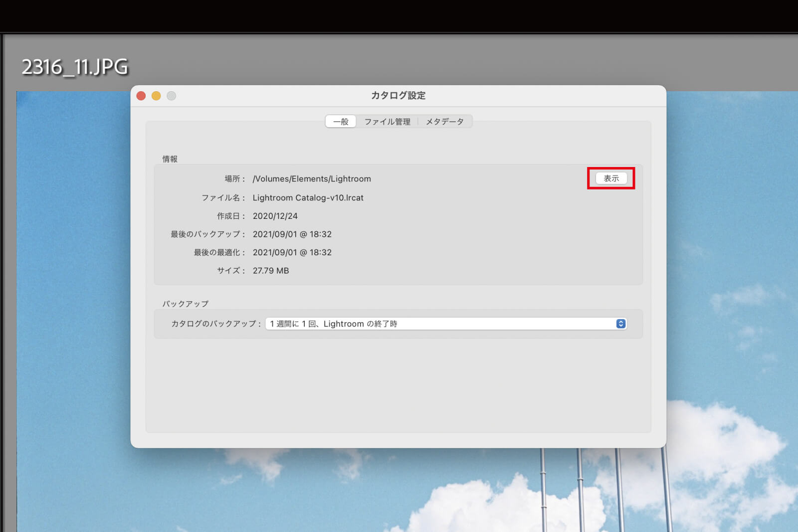Click the ファイル名 label
The height and width of the screenshot is (532, 798).
223,197
